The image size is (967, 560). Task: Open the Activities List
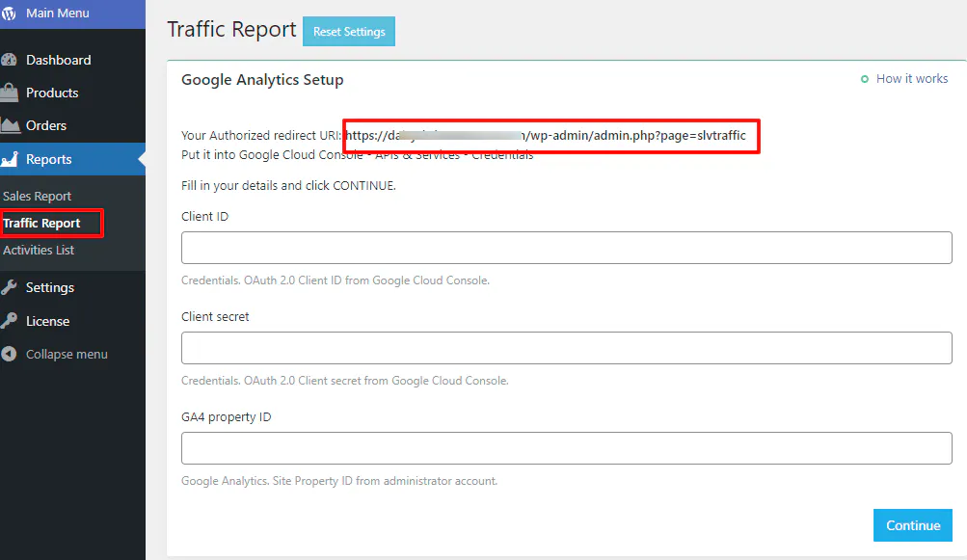point(39,250)
